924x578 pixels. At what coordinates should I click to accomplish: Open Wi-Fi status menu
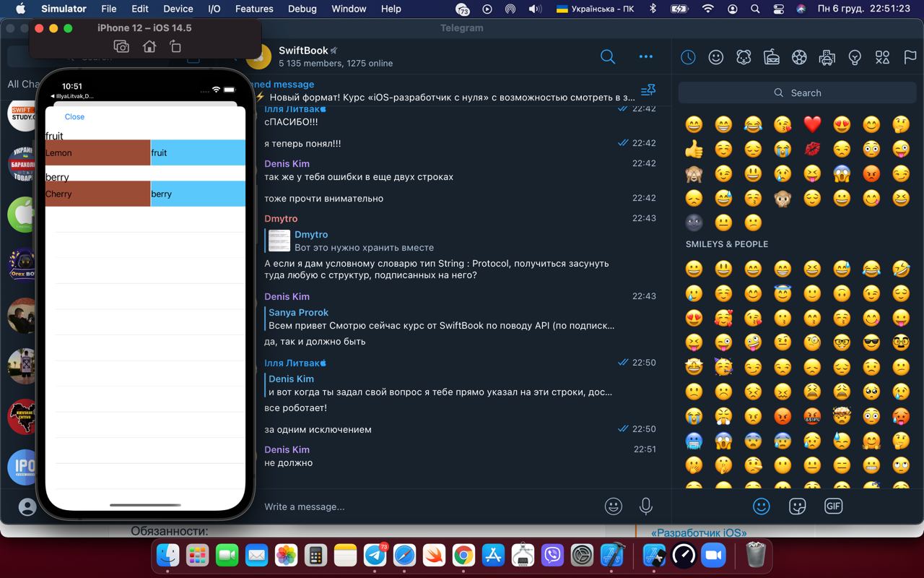(707, 9)
